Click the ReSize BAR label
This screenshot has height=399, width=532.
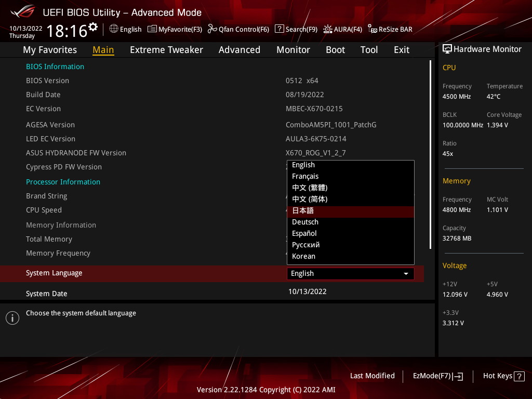click(395, 29)
